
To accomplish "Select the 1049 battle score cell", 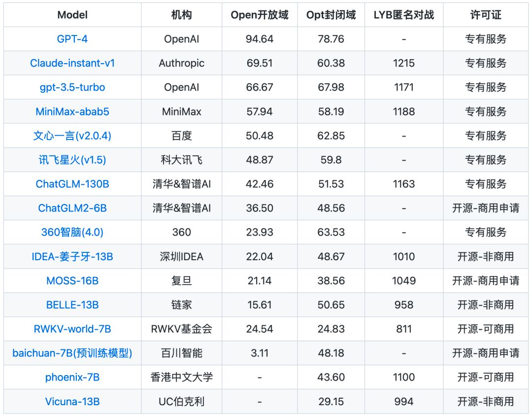I will (404, 281).
